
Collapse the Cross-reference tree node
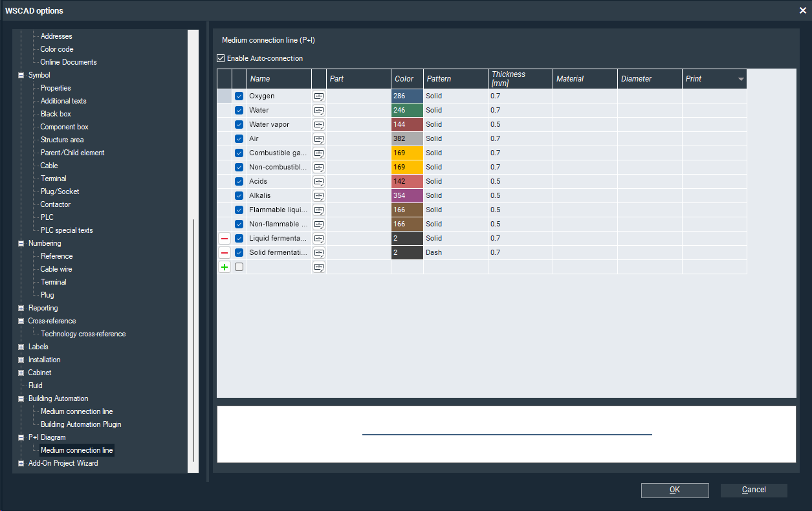point(21,321)
